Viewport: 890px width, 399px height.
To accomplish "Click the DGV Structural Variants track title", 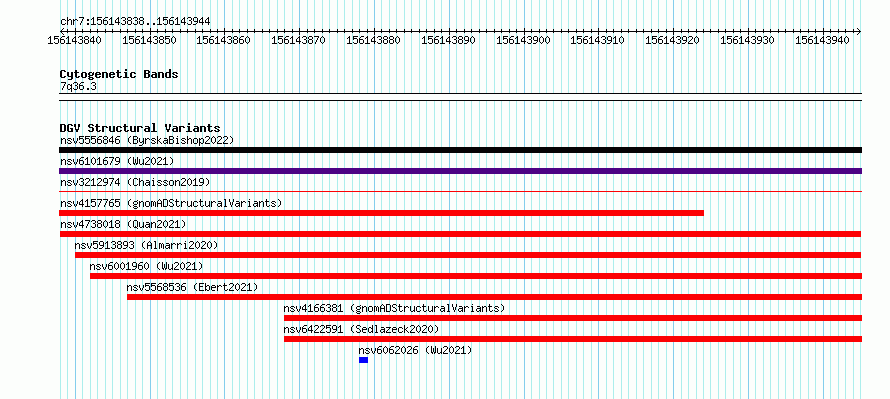I will [140, 128].
